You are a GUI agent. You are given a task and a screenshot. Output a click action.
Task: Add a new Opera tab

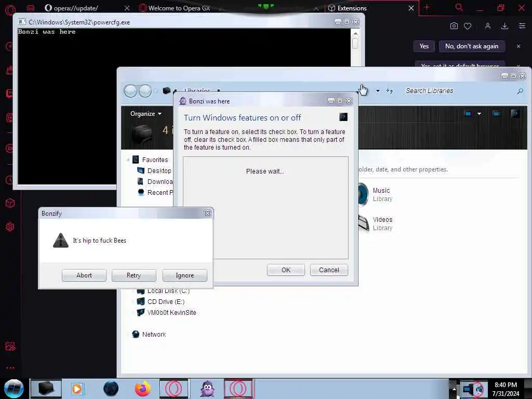pyautogui.click(x=427, y=7)
